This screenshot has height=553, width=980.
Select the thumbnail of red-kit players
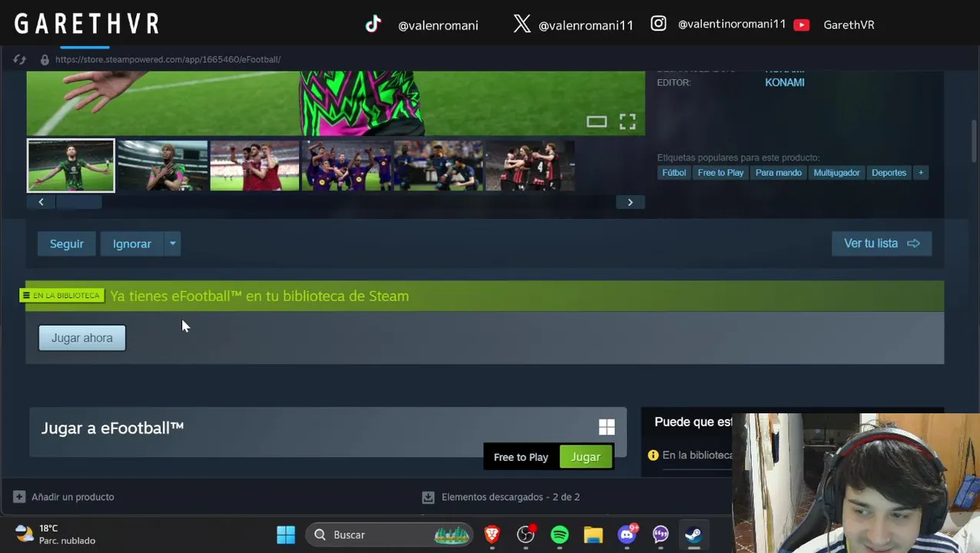tap(254, 165)
